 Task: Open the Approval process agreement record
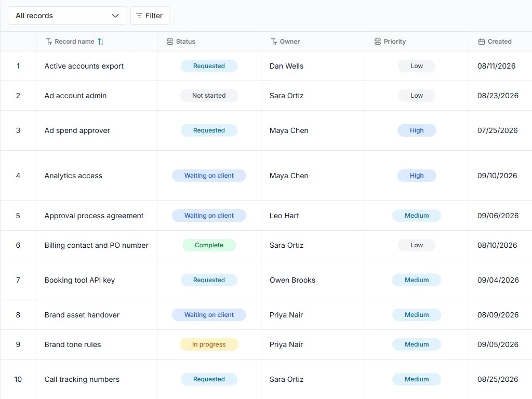(x=94, y=216)
